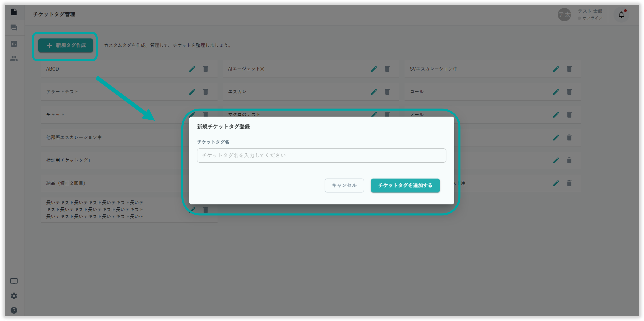This screenshot has width=644, height=321.
Task: Edit the エスカレ tag
Action: (x=374, y=92)
